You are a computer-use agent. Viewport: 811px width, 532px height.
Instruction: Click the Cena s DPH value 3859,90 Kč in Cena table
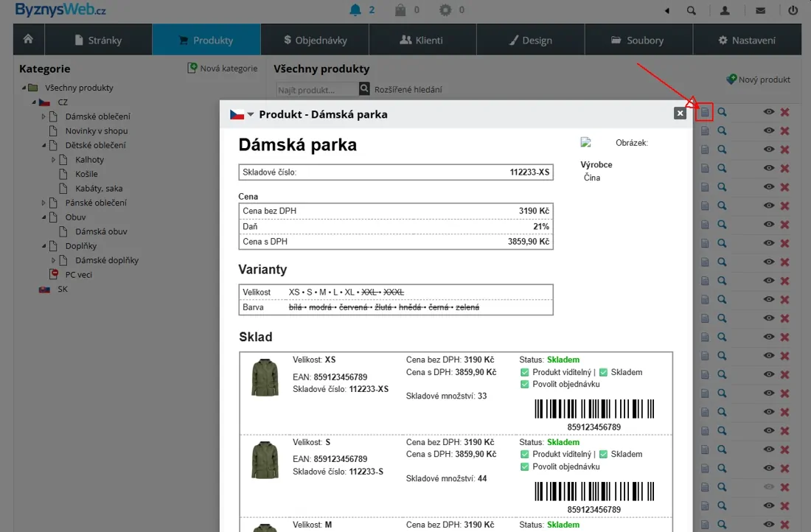[x=529, y=242]
